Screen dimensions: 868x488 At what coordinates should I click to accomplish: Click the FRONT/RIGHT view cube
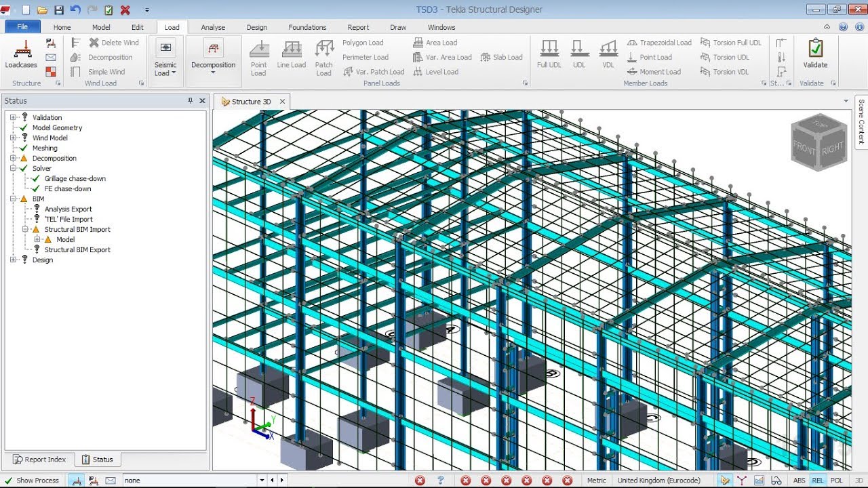coord(819,142)
